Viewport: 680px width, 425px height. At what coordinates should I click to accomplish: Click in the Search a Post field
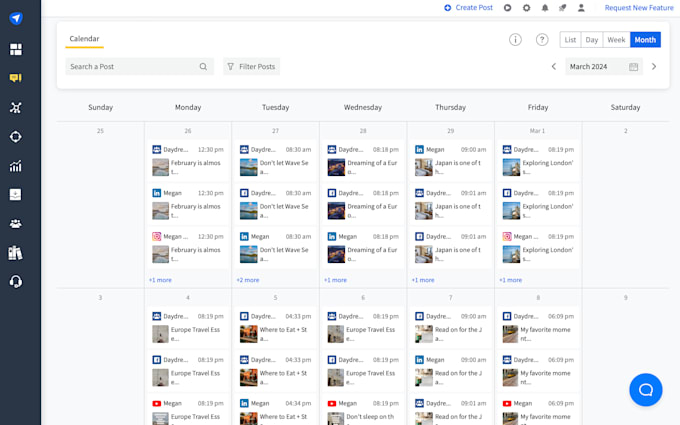pyautogui.click(x=139, y=67)
